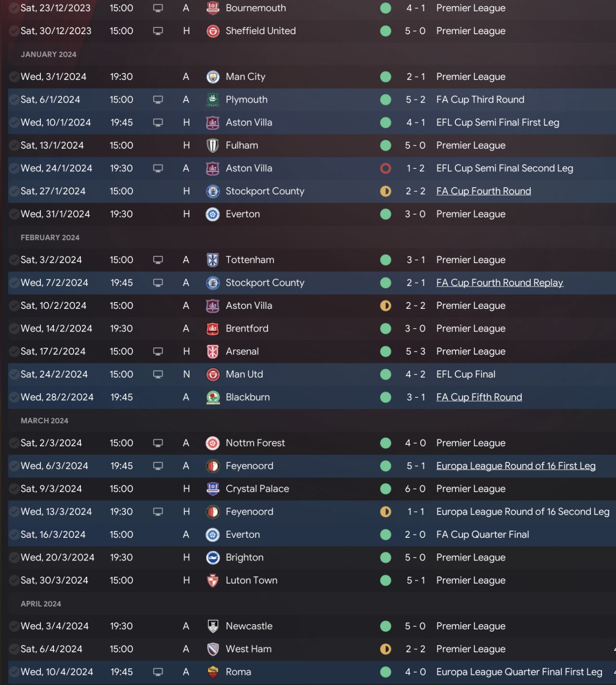
Task: Open the Plymouth club crest icon
Action: pos(212,100)
